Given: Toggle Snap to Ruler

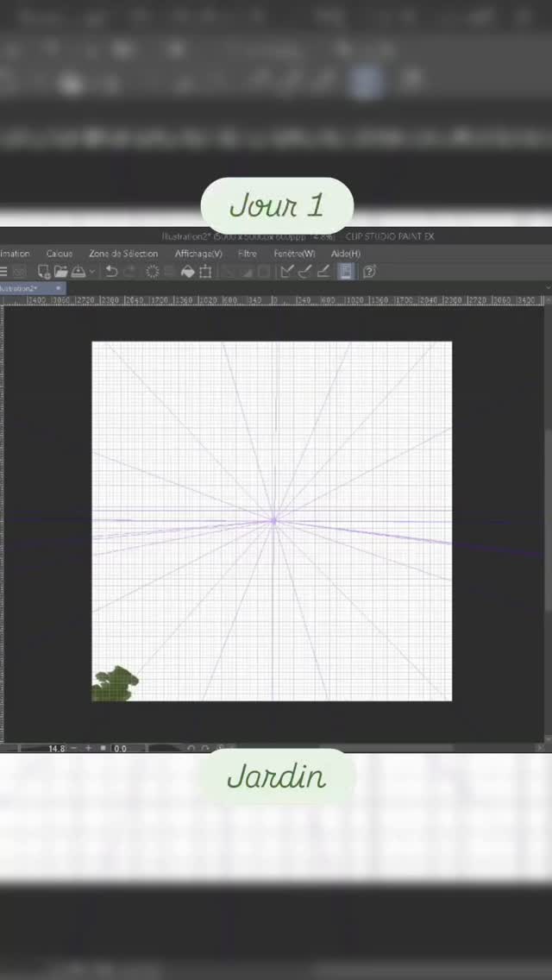Looking at the screenshot, I should (x=286, y=271).
